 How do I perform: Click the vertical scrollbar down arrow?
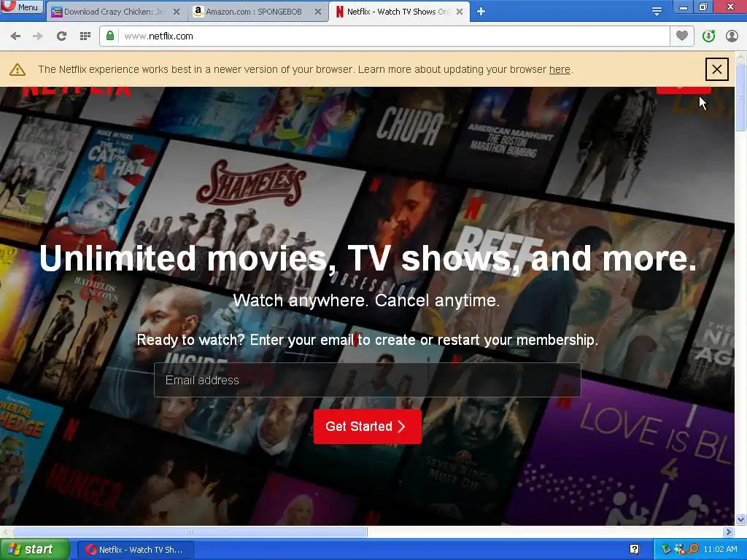pos(741,519)
